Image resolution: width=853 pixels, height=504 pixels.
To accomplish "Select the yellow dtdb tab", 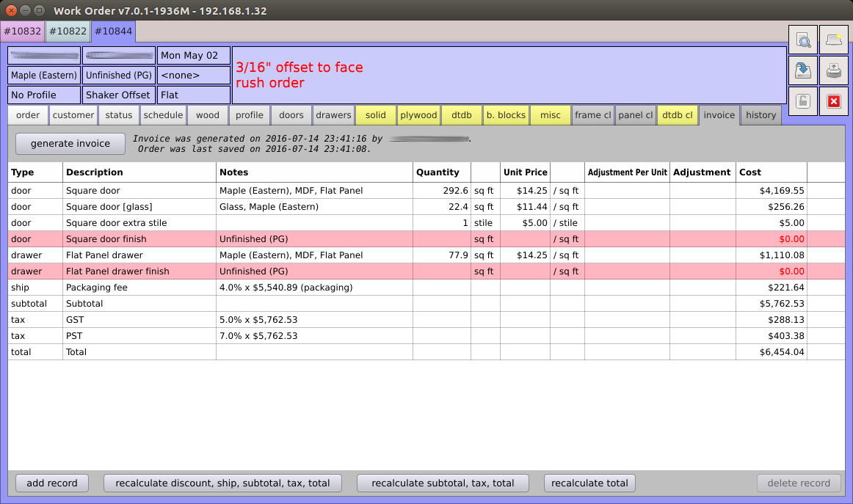I will pos(461,115).
